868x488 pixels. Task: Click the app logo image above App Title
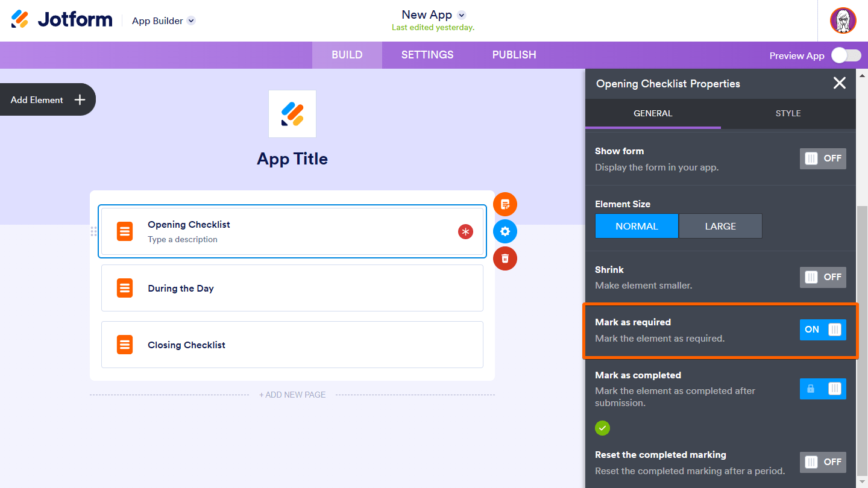pos(292,114)
